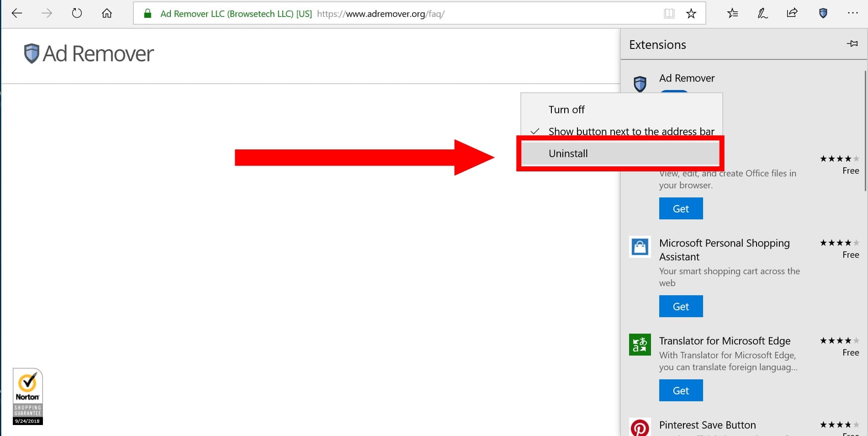
Task: Click Translator for Microsoft Edge icon
Action: (x=640, y=345)
